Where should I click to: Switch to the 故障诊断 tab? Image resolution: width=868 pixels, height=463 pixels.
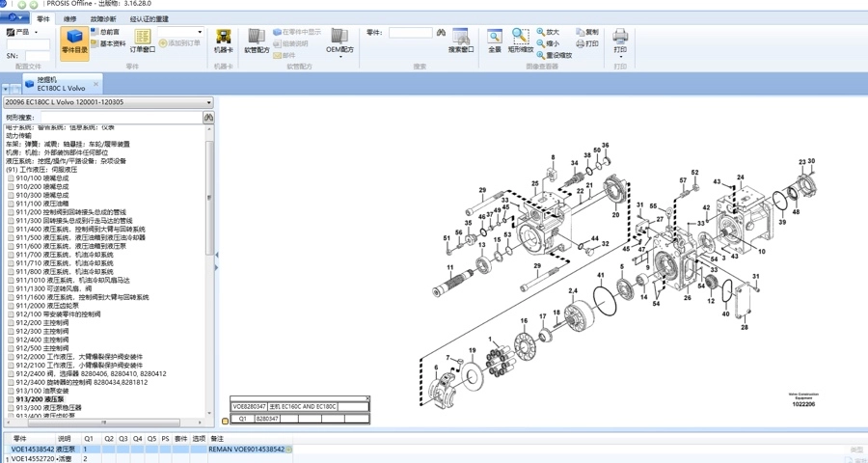click(x=103, y=19)
